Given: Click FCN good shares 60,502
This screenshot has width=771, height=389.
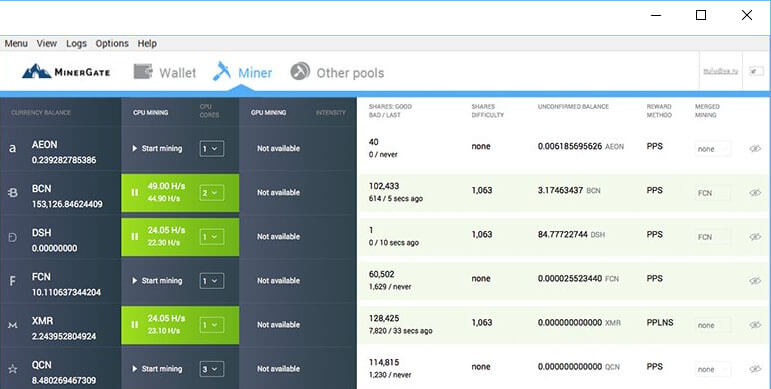Looking at the screenshot, I should tap(382, 274).
